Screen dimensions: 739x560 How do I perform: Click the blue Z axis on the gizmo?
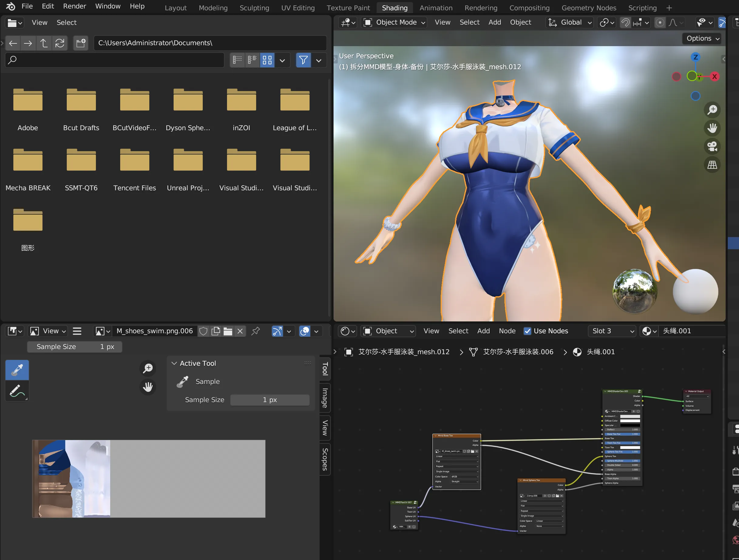[x=696, y=57]
